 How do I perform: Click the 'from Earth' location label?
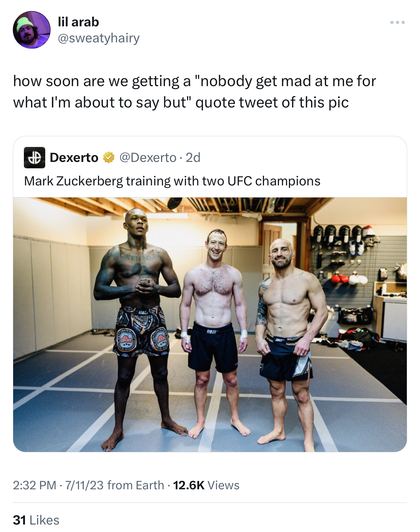136,485
